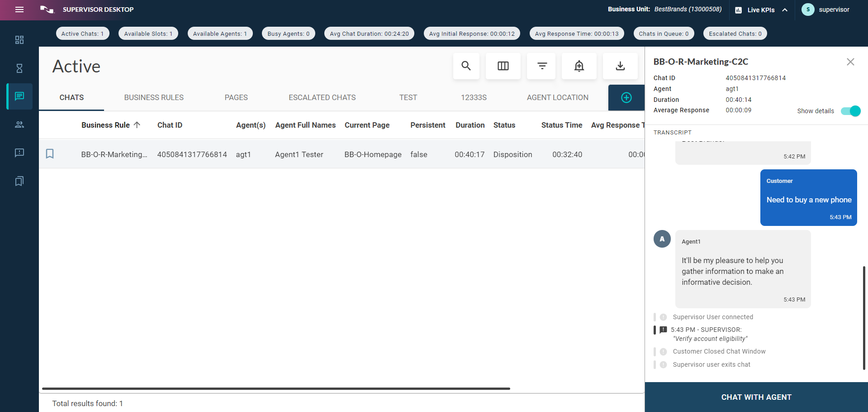Open the filter list icon
Screen dimensions: 868x412
pos(542,66)
